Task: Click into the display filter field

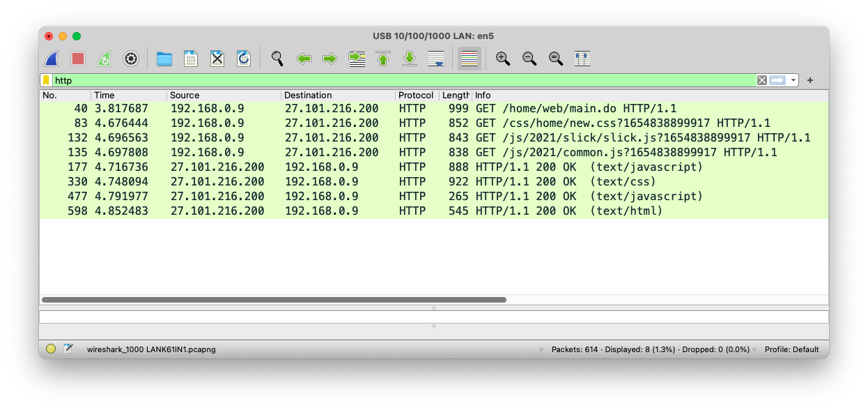Action: (404, 80)
